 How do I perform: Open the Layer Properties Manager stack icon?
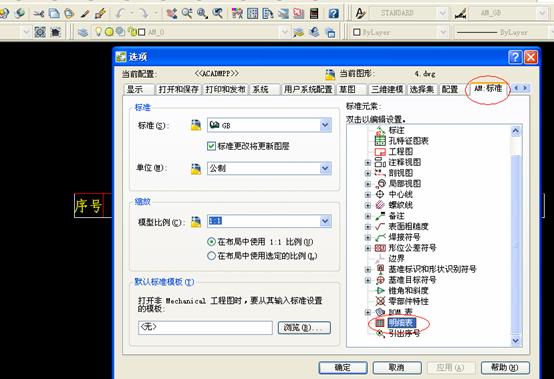pos(83,32)
